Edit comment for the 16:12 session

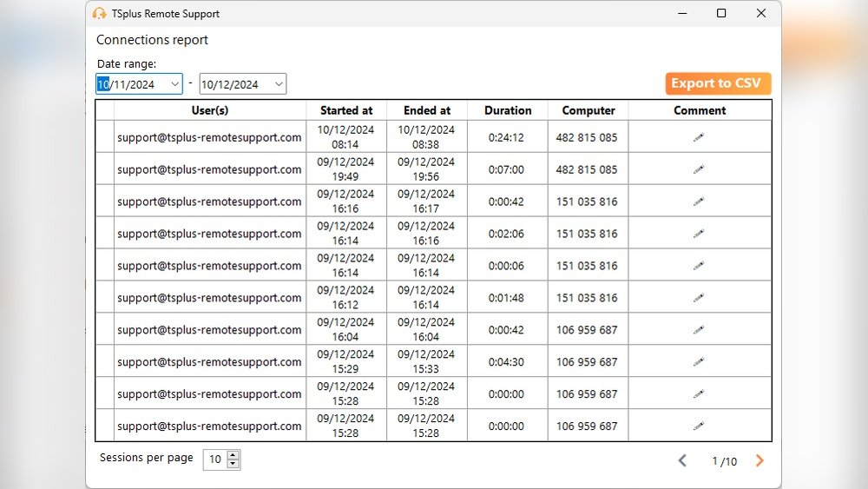pos(699,297)
